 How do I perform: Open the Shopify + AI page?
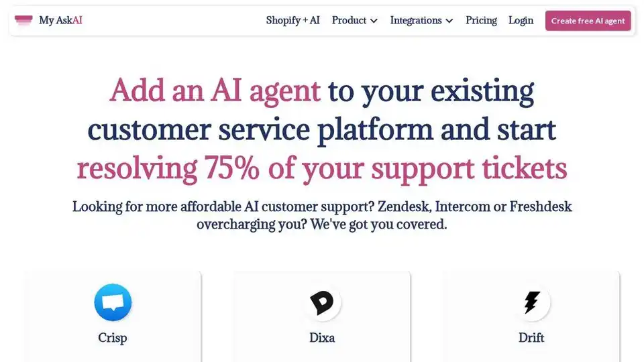tap(293, 20)
